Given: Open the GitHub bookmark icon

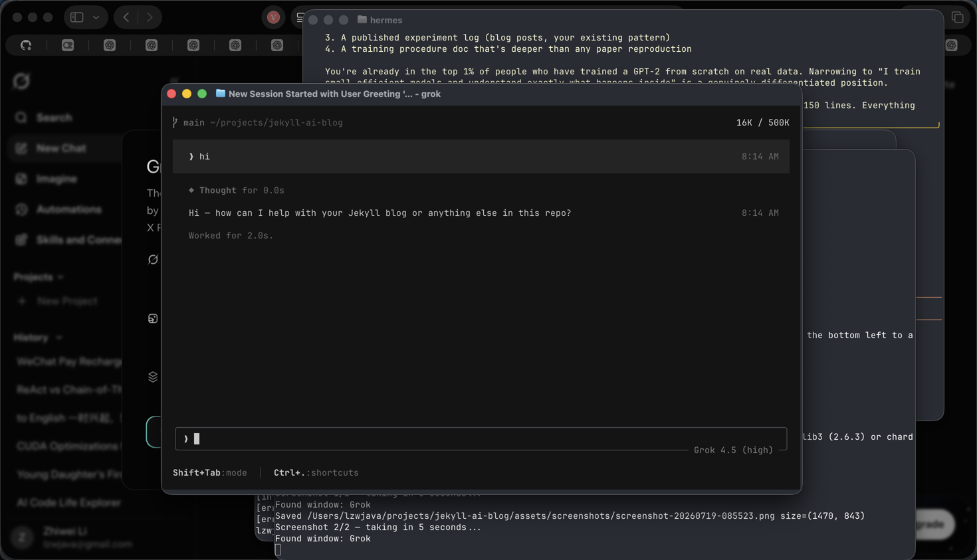Looking at the screenshot, I should click(26, 45).
